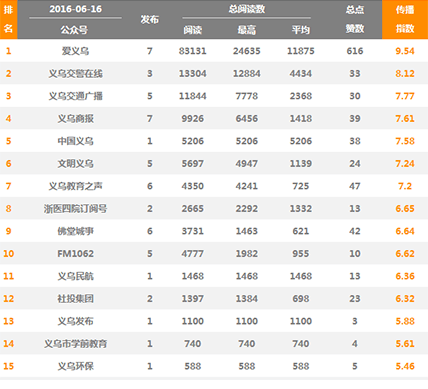
Task: Click the FM1062 account name
Action: (x=75, y=254)
